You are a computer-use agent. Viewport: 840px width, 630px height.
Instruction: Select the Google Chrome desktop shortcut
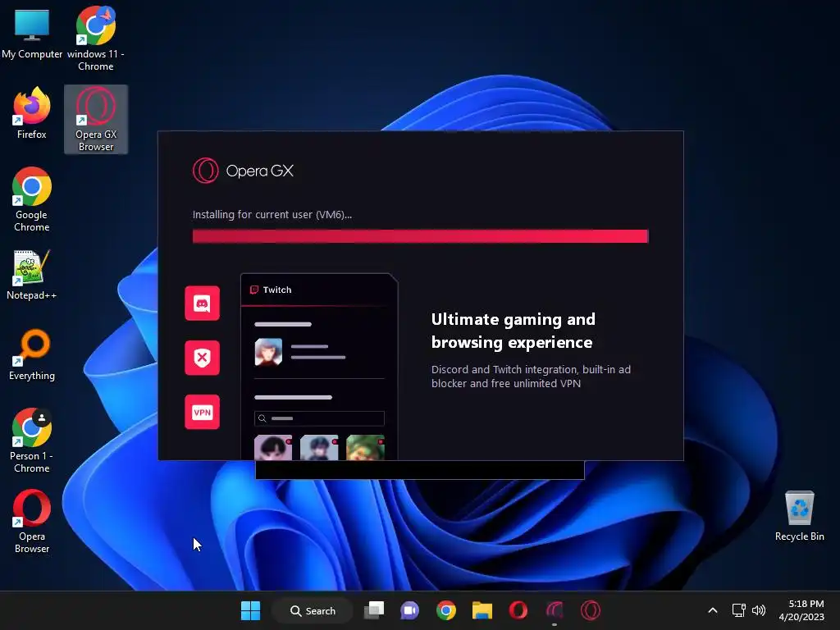click(32, 199)
